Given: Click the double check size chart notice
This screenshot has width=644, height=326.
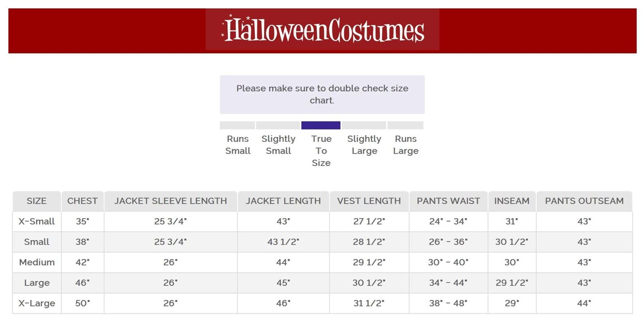Looking at the screenshot, I should (322, 94).
